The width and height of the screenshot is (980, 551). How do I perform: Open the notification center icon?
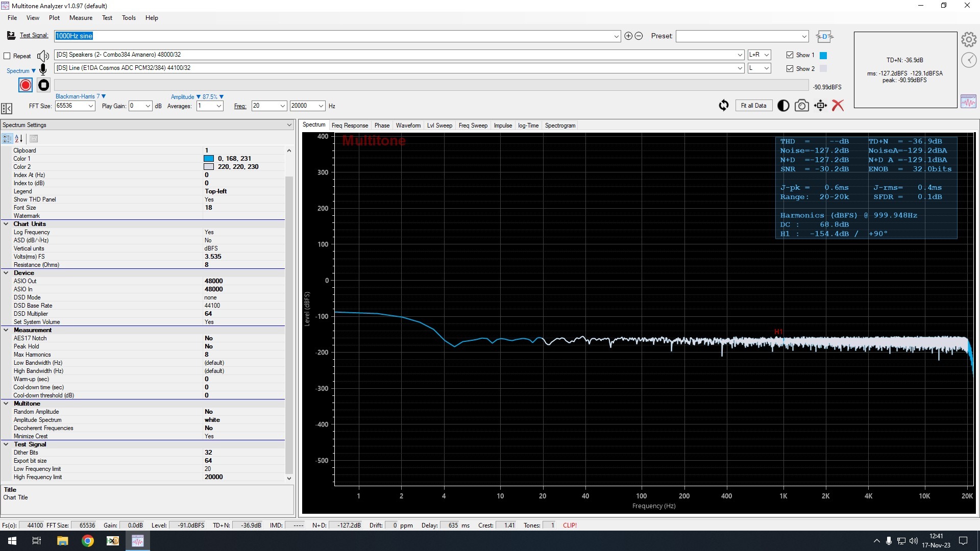[963, 541]
